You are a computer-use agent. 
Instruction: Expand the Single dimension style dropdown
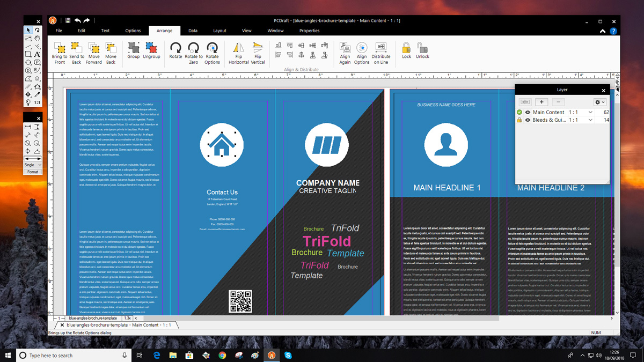click(x=40, y=165)
